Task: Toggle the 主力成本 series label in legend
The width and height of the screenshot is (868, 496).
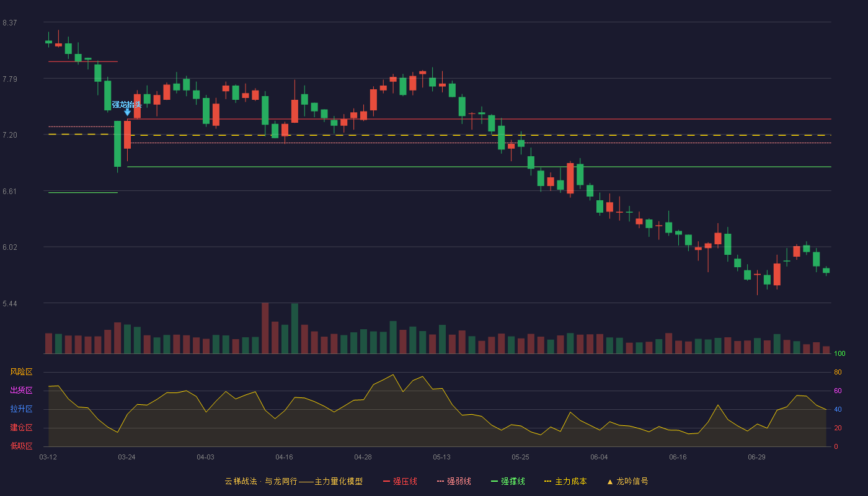Action: (x=571, y=481)
